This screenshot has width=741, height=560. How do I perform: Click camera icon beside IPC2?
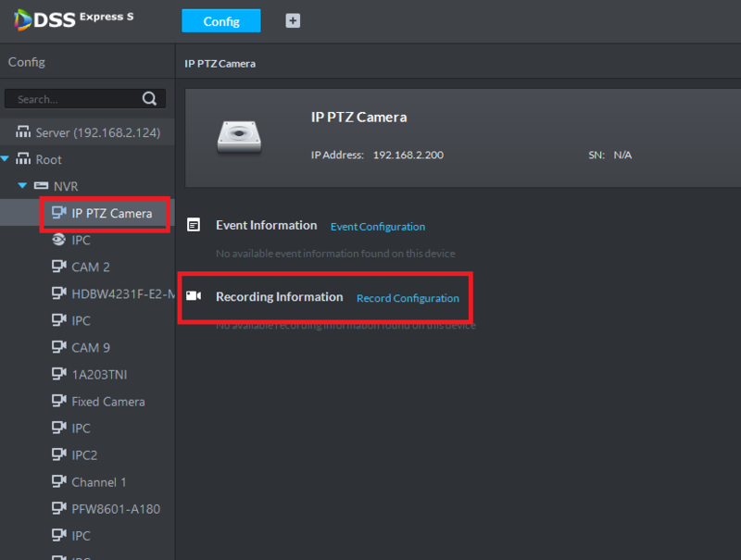click(x=58, y=454)
